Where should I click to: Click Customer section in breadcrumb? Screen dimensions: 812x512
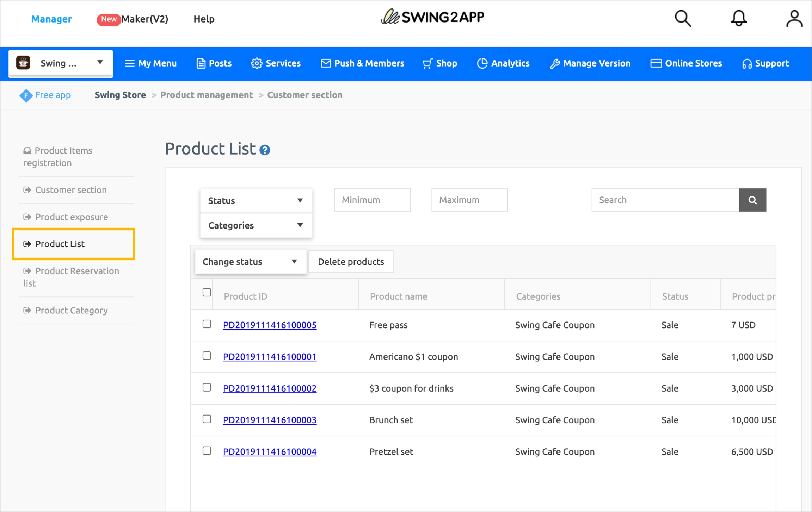pyautogui.click(x=305, y=95)
